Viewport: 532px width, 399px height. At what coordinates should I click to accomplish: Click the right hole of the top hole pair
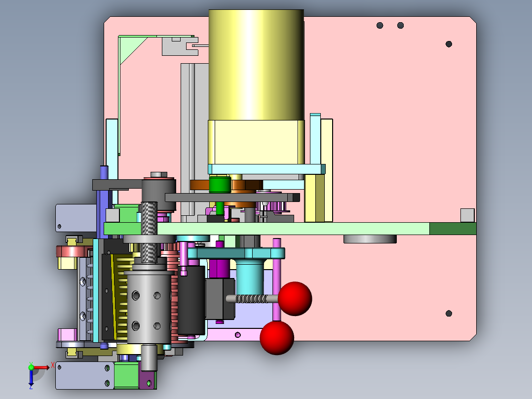tap(400, 26)
